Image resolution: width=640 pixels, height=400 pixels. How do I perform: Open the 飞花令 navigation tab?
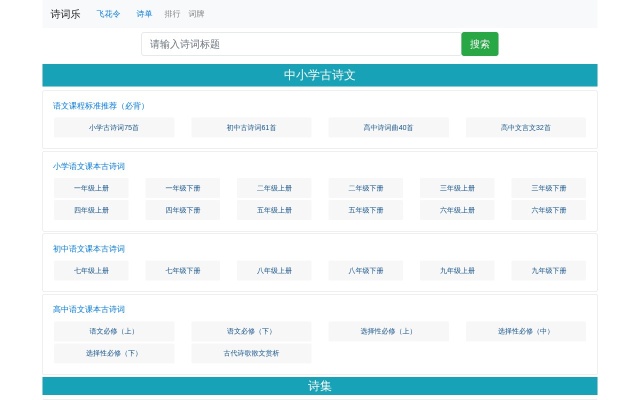(108, 14)
